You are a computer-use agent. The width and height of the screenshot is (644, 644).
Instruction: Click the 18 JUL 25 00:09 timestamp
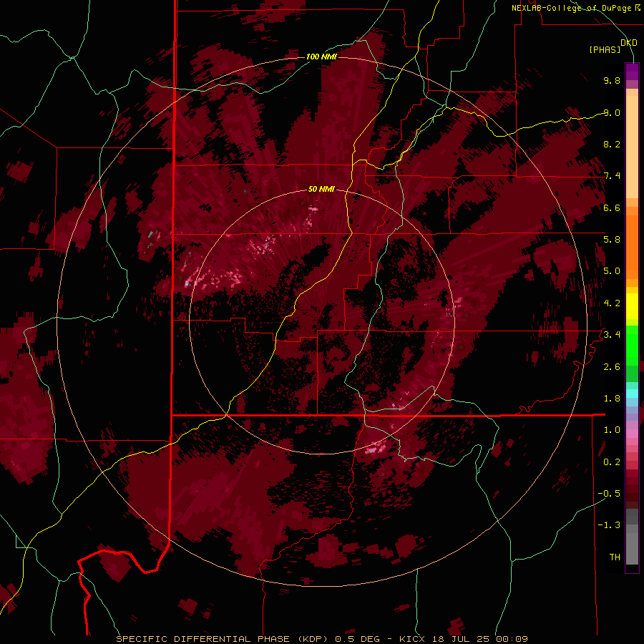[x=479, y=639]
